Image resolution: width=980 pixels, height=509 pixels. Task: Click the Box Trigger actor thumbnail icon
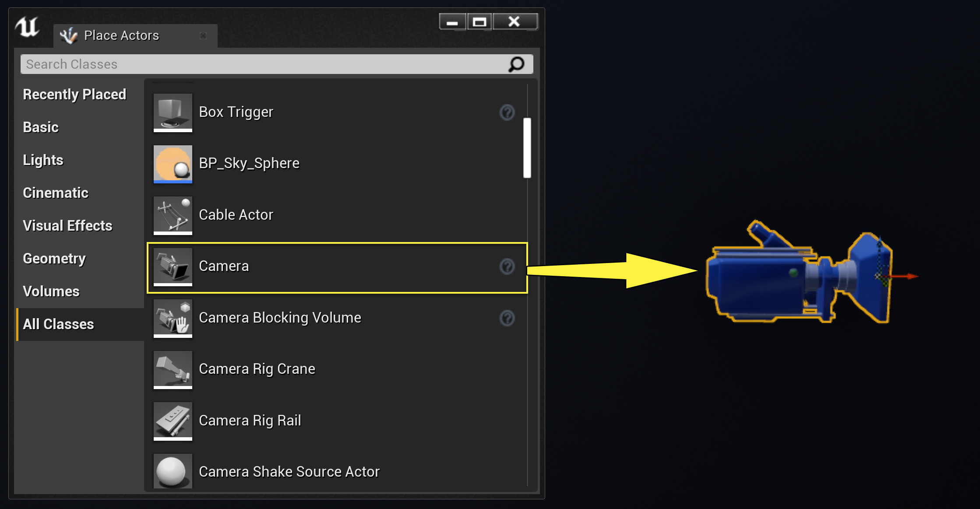pyautogui.click(x=173, y=112)
